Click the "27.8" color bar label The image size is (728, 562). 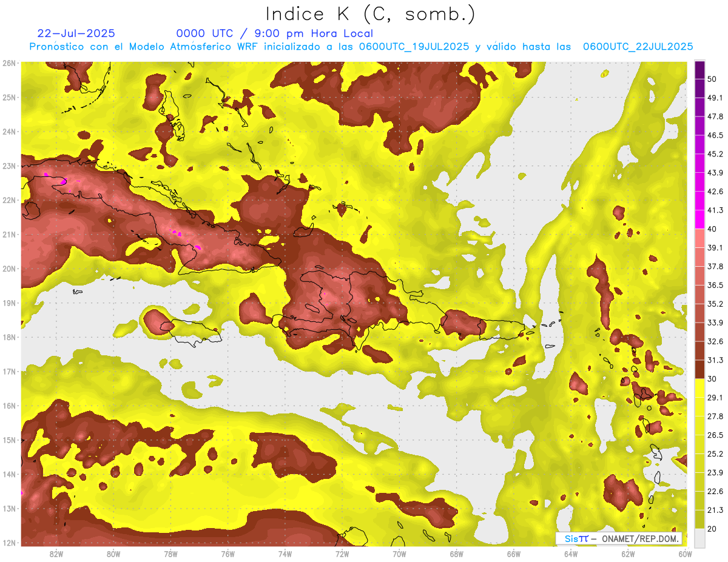715,416
